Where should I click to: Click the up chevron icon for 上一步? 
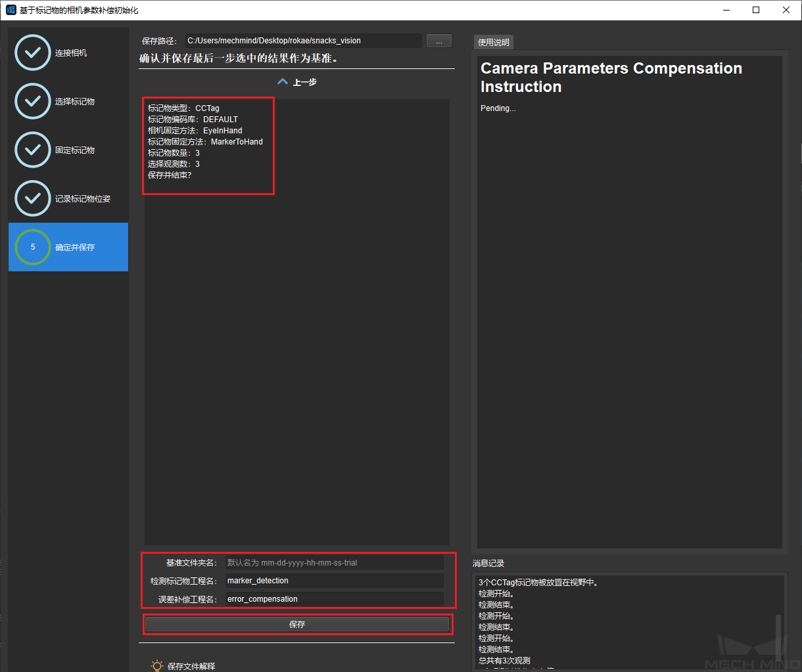(x=283, y=82)
